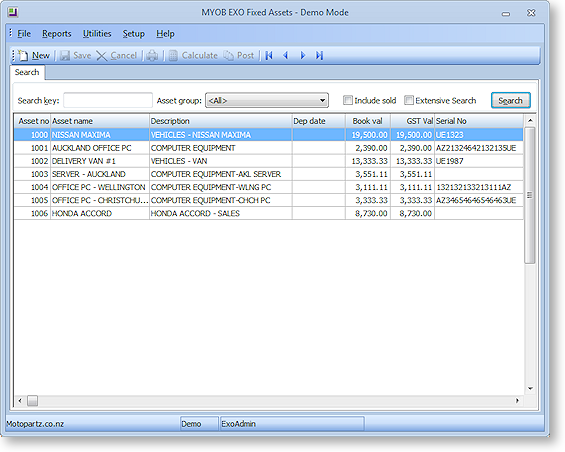565x452 pixels.
Task: Click the GST Val column header
Action: coord(412,121)
